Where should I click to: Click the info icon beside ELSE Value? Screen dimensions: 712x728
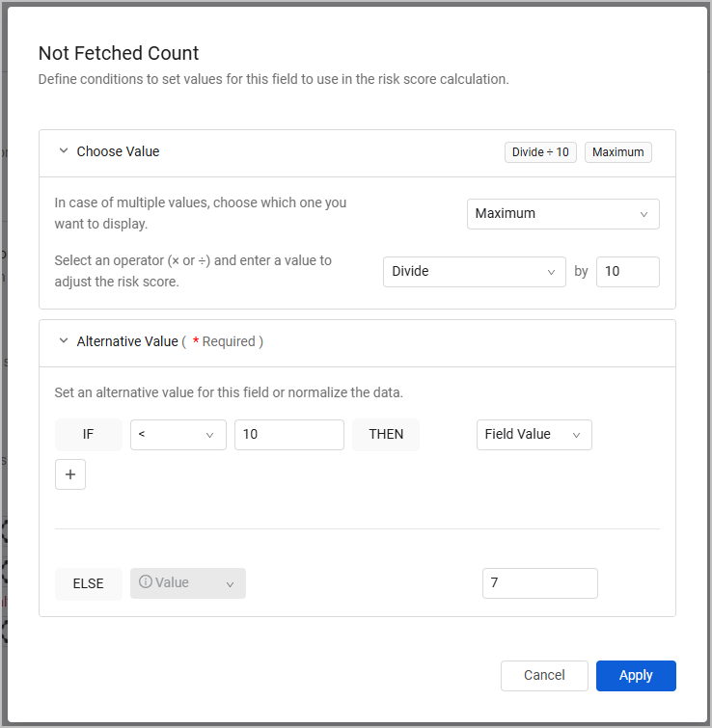[x=146, y=582]
